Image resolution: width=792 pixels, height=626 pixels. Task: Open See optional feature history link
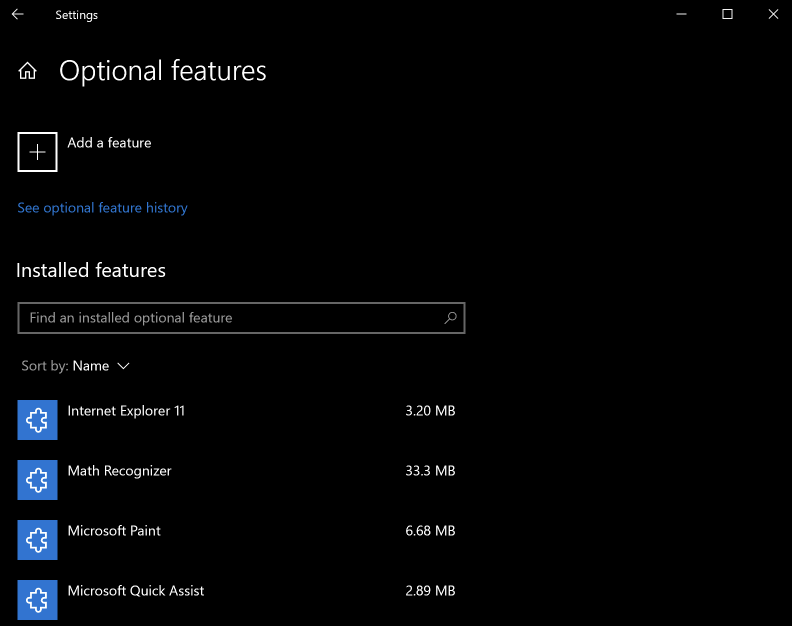tap(103, 208)
